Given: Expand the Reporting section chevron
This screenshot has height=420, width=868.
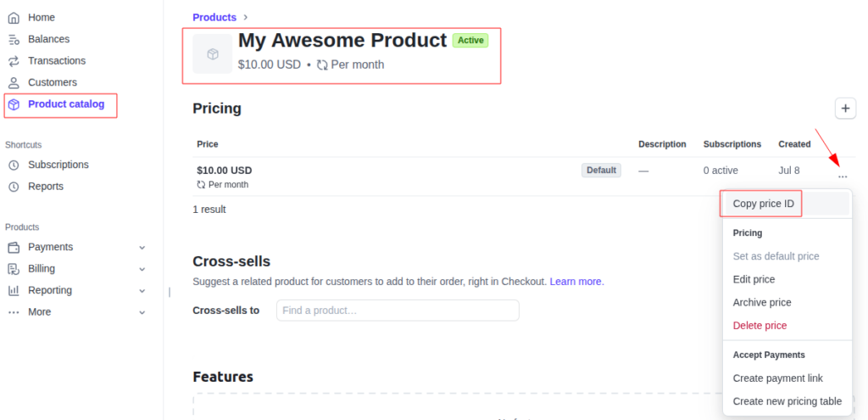Looking at the screenshot, I should pos(142,290).
